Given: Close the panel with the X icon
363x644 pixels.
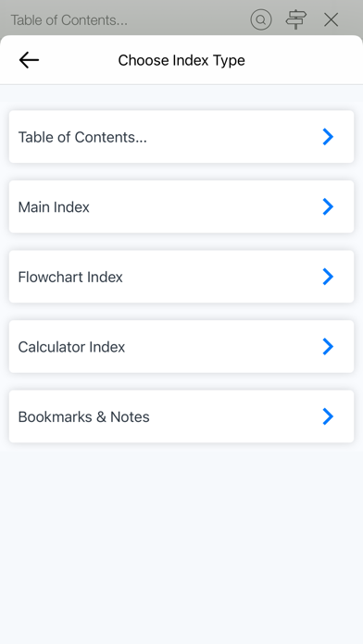Looking at the screenshot, I should click(331, 19).
